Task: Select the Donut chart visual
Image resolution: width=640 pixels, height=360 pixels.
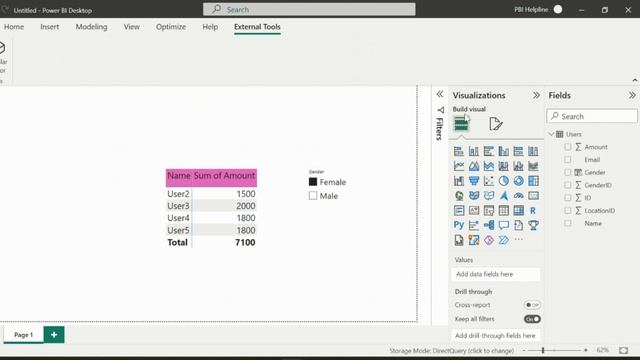Action: (518, 181)
